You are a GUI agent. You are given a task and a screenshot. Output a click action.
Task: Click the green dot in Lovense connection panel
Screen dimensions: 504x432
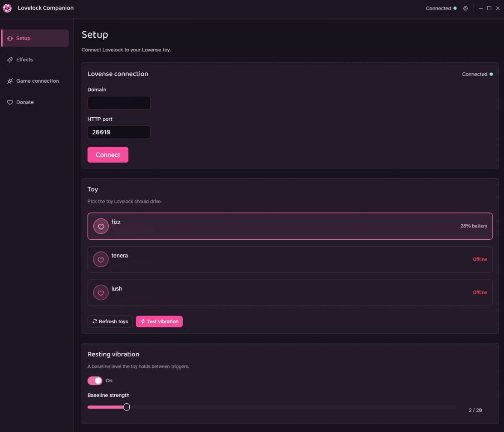point(491,74)
